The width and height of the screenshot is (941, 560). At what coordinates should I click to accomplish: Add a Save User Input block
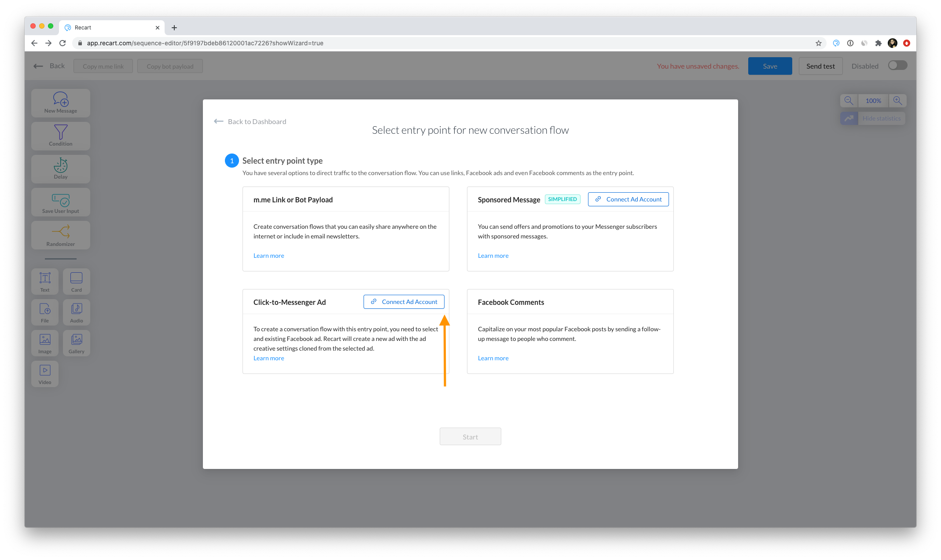pyautogui.click(x=61, y=202)
